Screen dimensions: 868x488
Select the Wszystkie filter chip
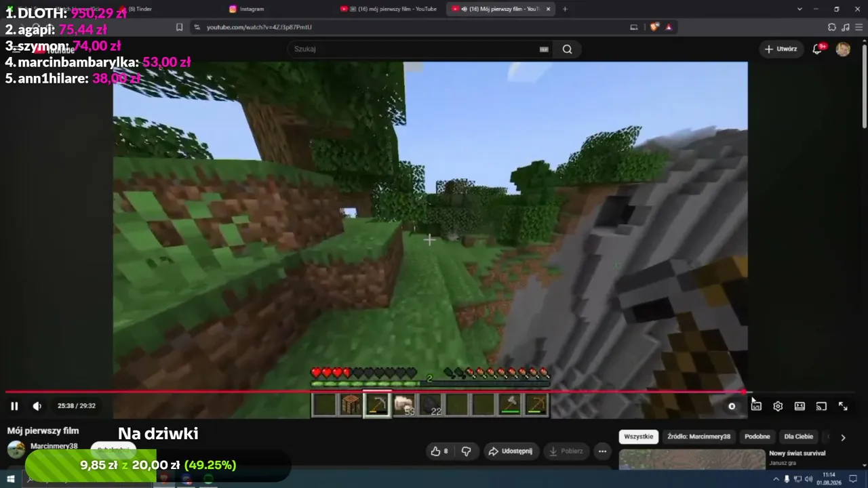point(638,436)
